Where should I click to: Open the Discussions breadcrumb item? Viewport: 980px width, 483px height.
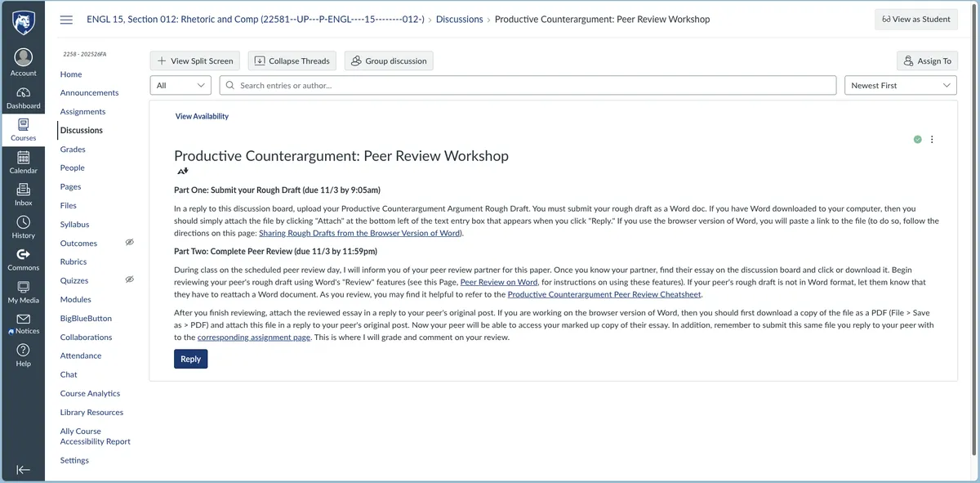coord(460,18)
